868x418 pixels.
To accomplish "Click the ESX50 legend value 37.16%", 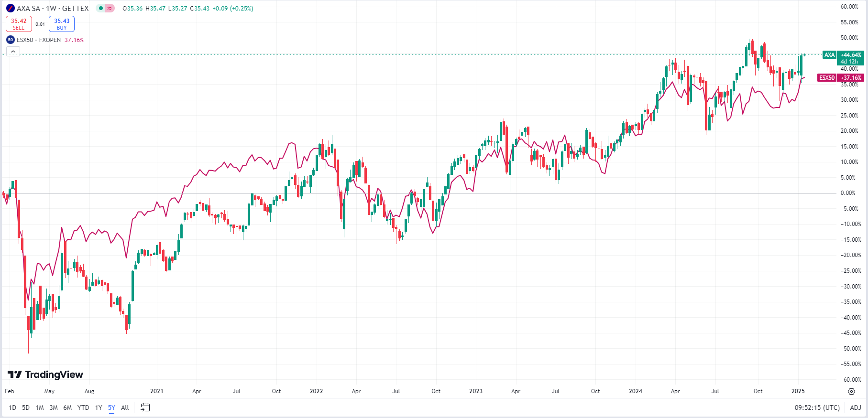I will [74, 40].
